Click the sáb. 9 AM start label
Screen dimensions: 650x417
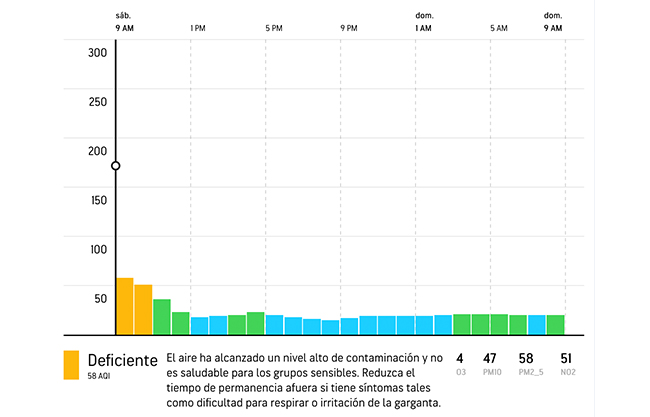tap(123, 22)
